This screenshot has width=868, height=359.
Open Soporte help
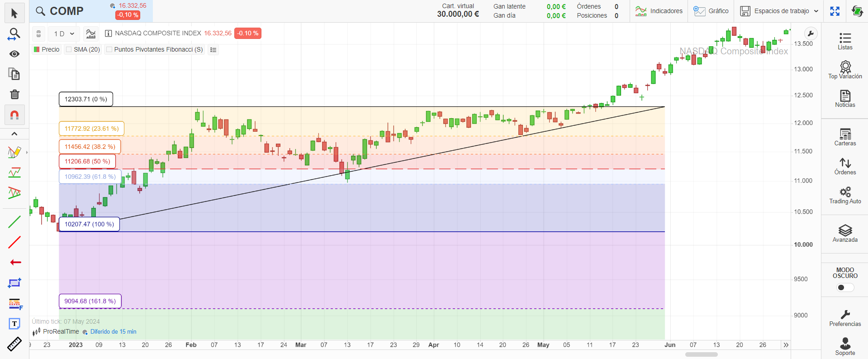click(845, 347)
